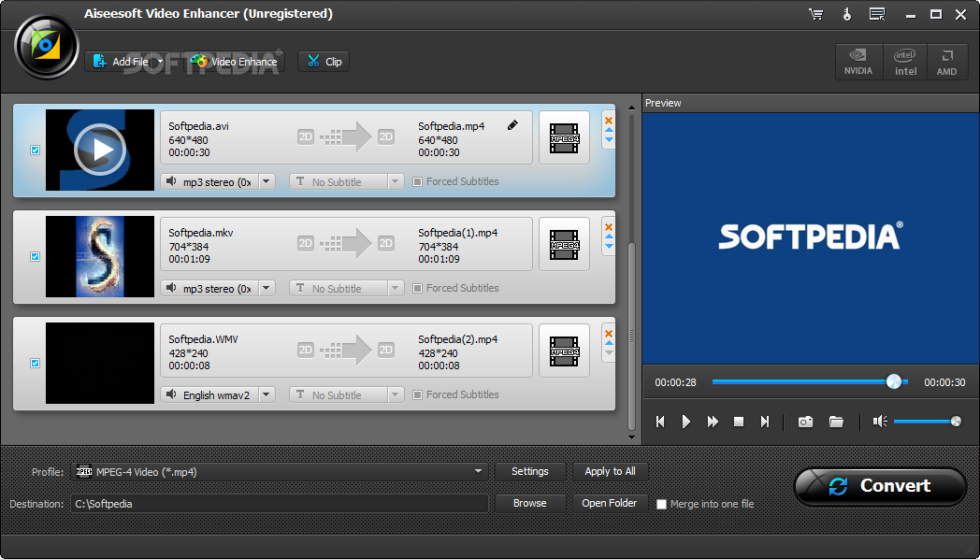Mute the preview volume speaker icon
This screenshot has width=980, height=559.
[x=880, y=422]
